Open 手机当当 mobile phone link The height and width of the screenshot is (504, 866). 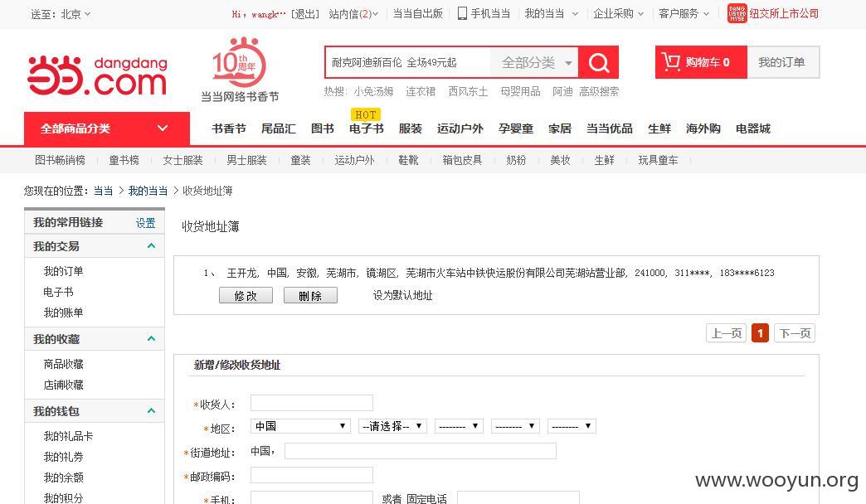coord(484,13)
